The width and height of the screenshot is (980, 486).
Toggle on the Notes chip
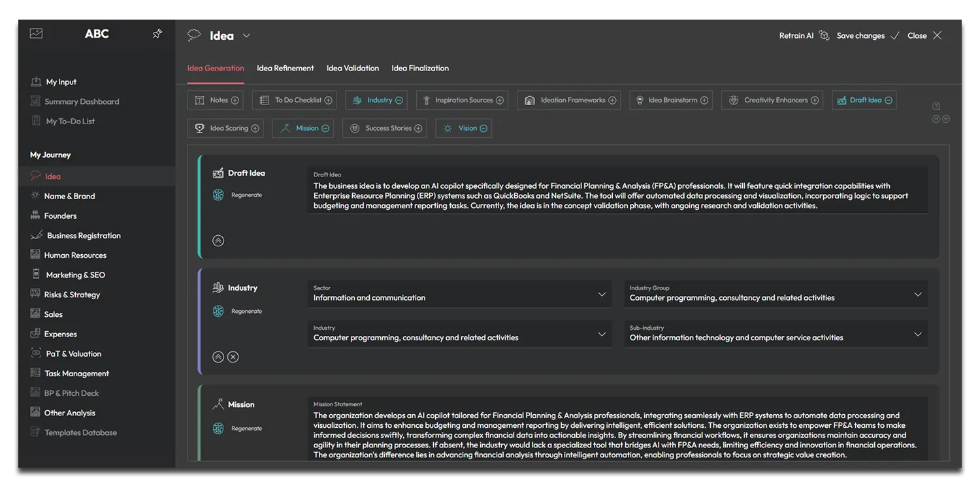click(x=235, y=101)
